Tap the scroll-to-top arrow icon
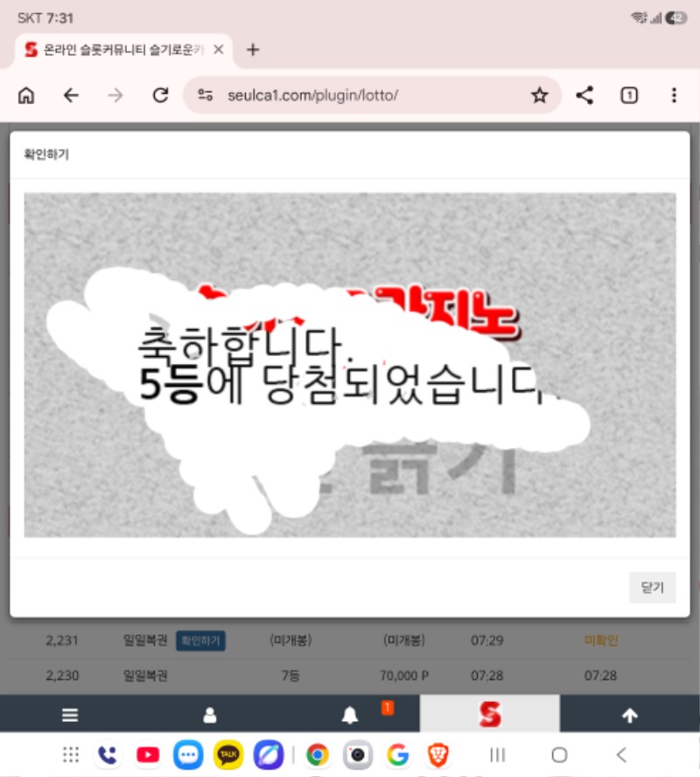This screenshot has height=777, width=700. pos(630,715)
